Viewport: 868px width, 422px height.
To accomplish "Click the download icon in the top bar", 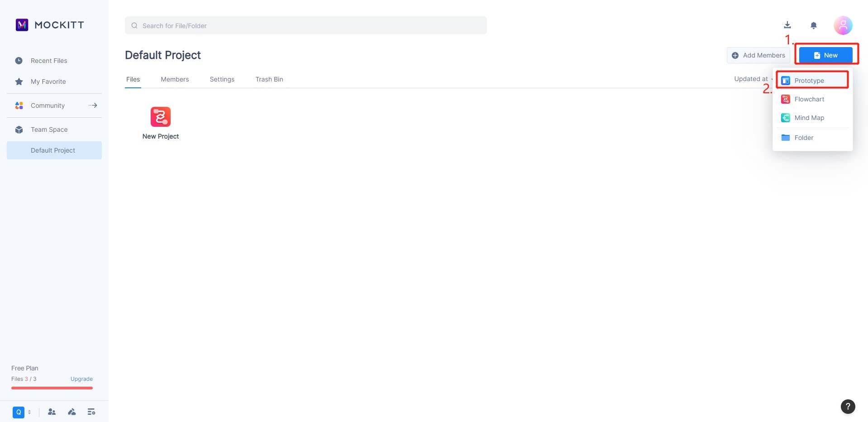I will (x=787, y=25).
